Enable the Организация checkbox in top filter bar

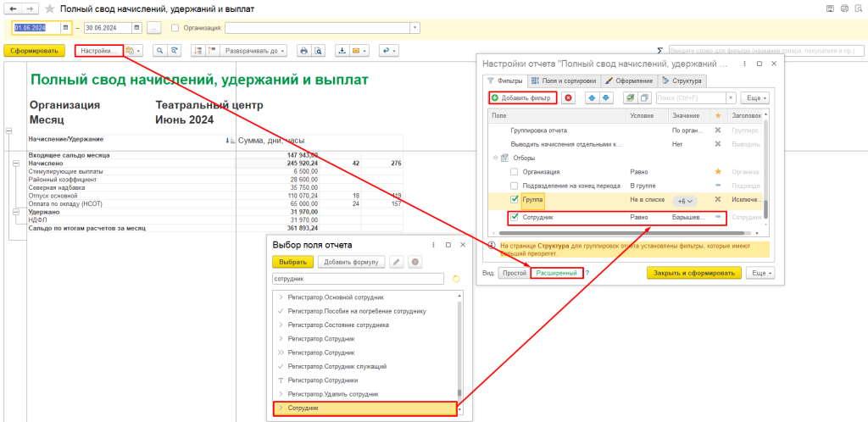[175, 27]
